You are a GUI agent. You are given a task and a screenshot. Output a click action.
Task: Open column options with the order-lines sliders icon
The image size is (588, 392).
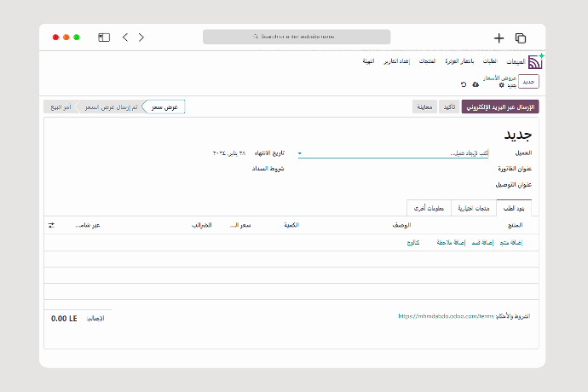coord(51,225)
